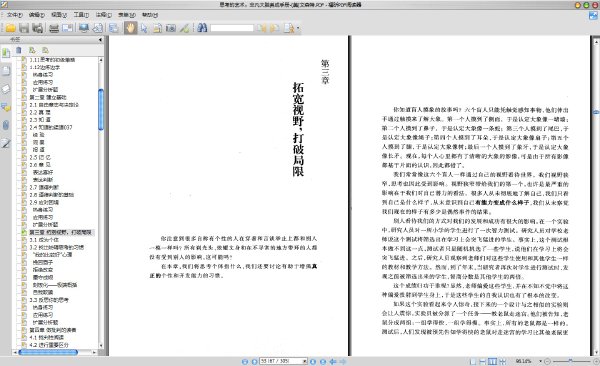Click the bookmark panel horizontal scrollbar thumb
Viewport: 600px width, 366px height.
click(x=48, y=352)
